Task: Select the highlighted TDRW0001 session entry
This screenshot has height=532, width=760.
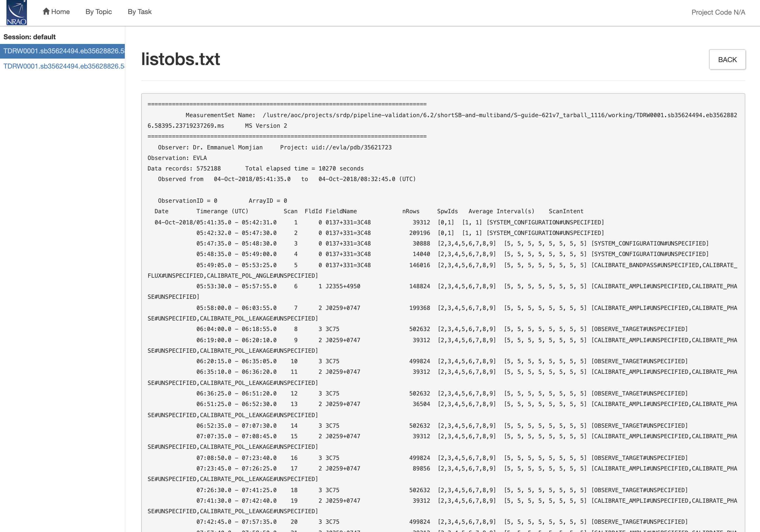Action: pos(63,51)
